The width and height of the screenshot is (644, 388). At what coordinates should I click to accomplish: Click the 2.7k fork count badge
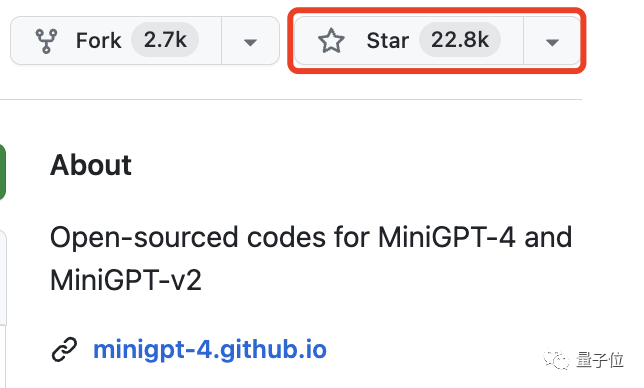click(x=165, y=40)
